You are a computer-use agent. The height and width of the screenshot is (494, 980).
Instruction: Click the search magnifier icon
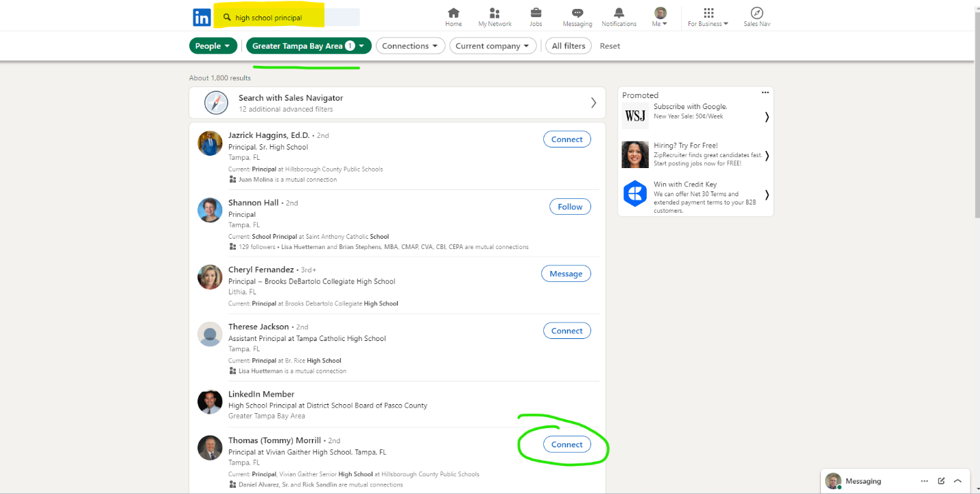click(227, 18)
